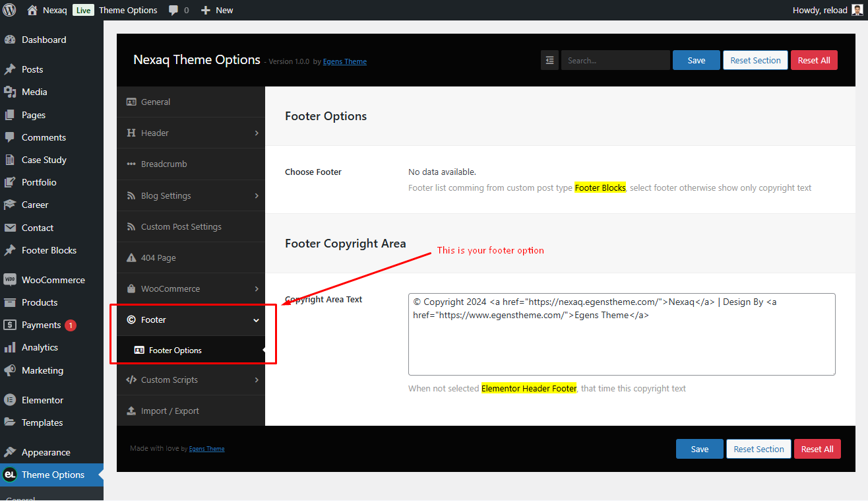Open the reload user avatar
868x501 pixels.
click(x=857, y=10)
